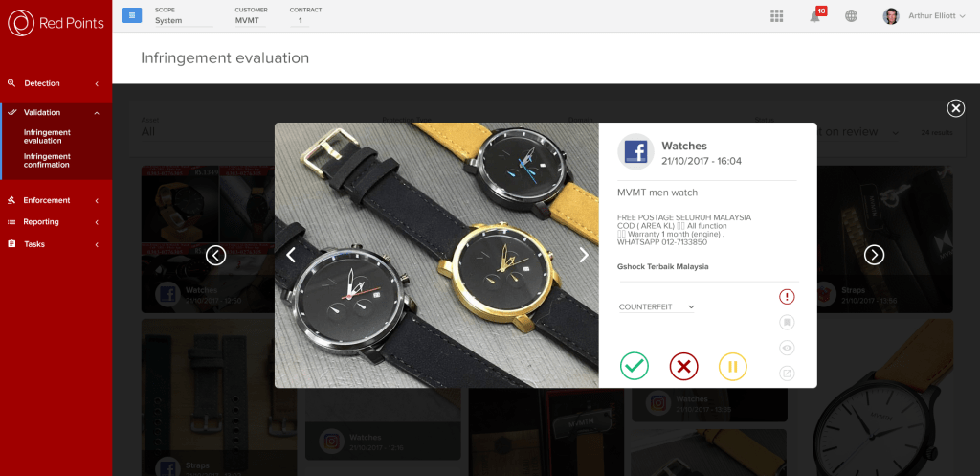Open background Watches card dated 21/10/2017 - 12:50

click(x=207, y=239)
